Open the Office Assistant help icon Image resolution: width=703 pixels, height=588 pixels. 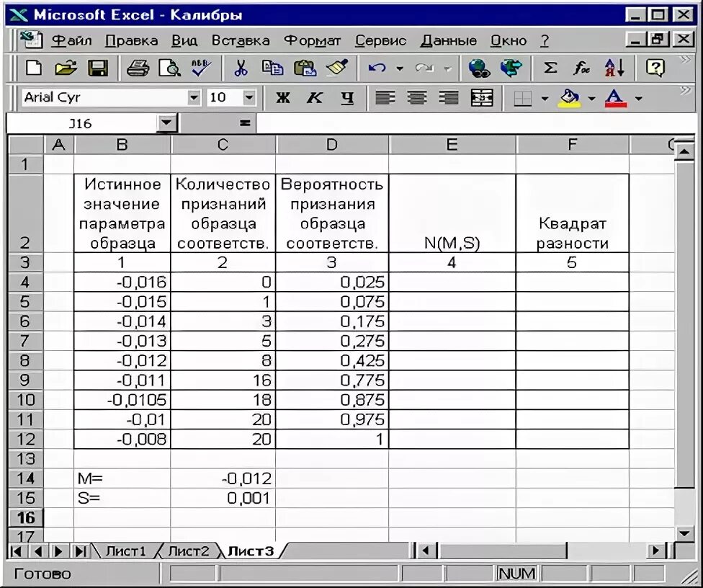[655, 68]
